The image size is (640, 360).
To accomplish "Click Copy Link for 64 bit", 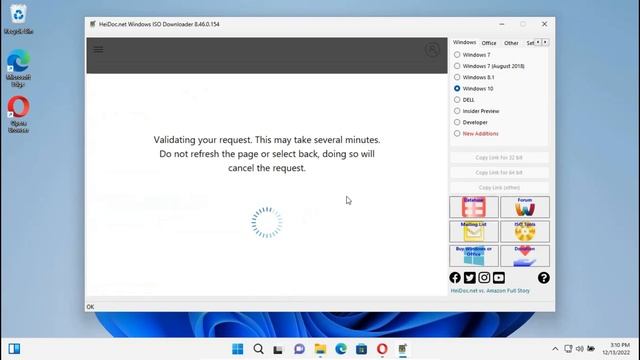I will pyautogui.click(x=499, y=173).
